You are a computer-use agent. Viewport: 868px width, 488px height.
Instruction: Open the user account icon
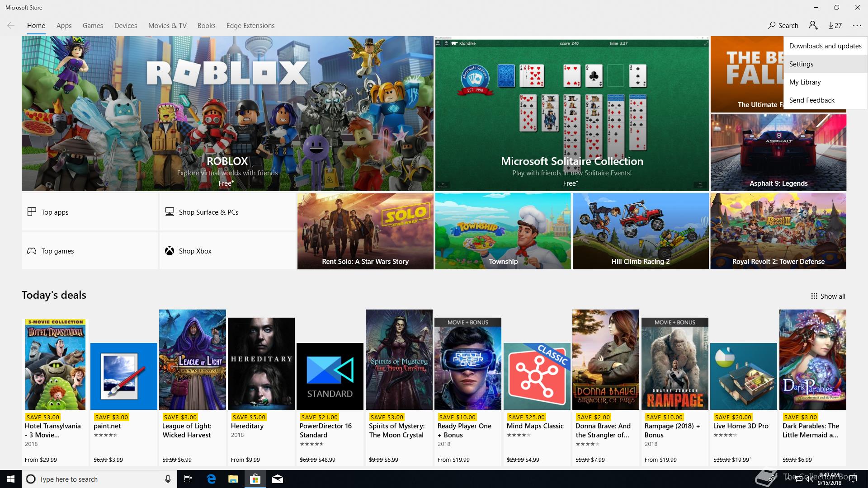(813, 26)
